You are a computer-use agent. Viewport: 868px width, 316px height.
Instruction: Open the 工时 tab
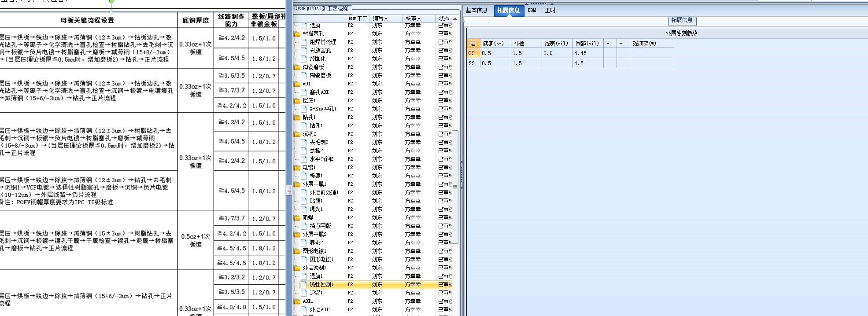coord(550,11)
